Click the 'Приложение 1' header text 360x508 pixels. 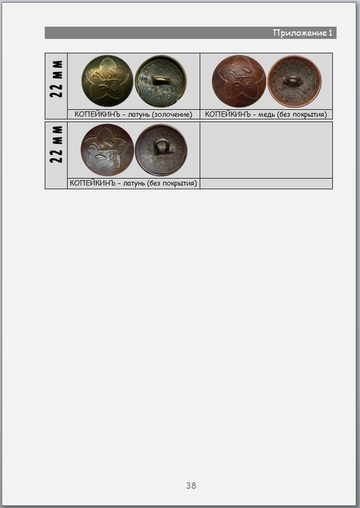pos(302,33)
